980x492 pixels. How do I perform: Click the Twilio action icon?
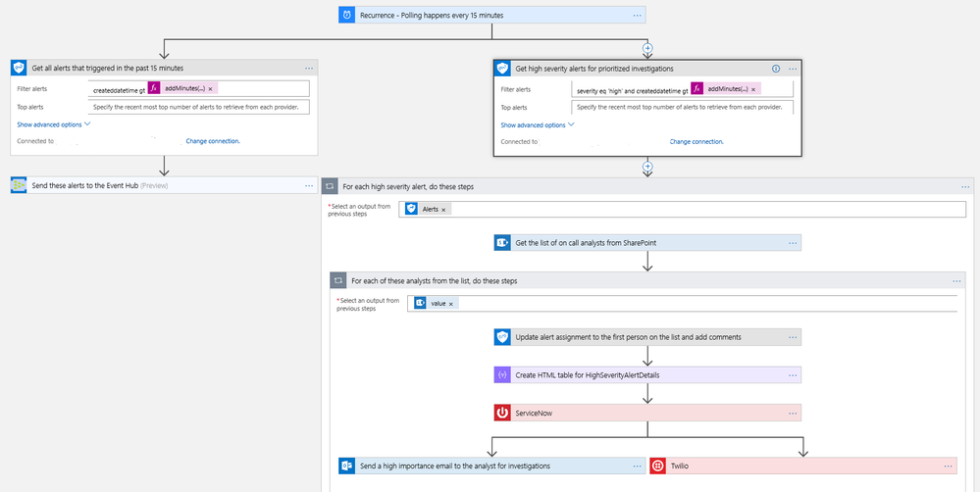pos(657,466)
